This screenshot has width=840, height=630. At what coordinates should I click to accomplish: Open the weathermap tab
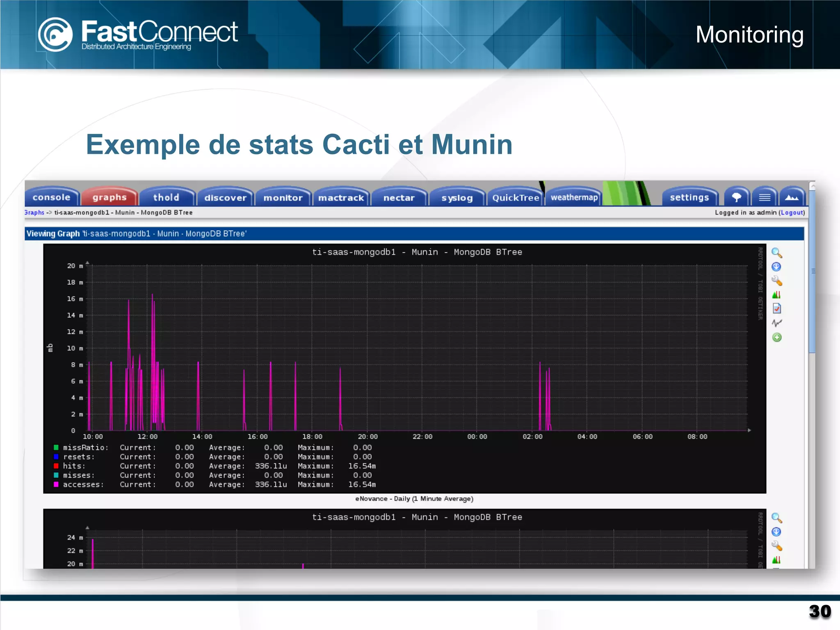pyautogui.click(x=574, y=197)
